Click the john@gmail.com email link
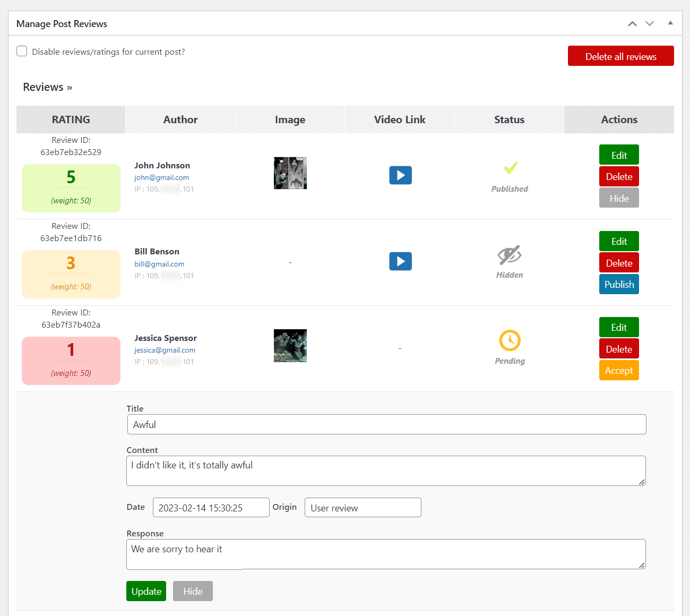 161,178
